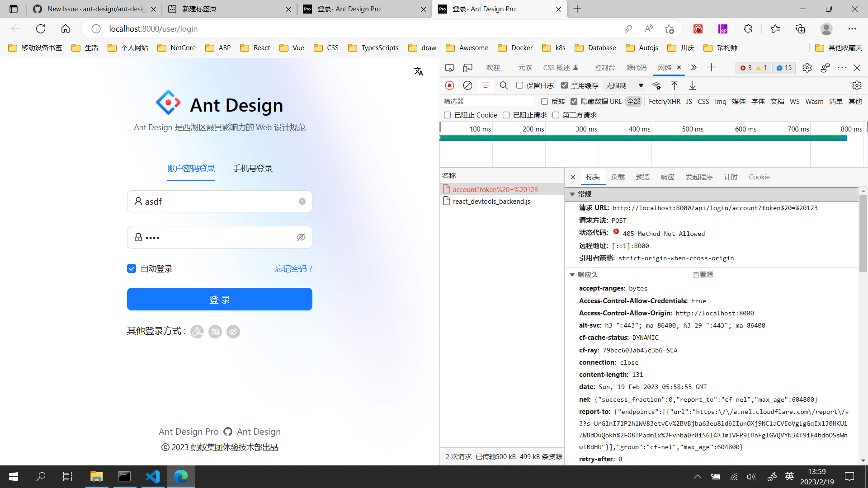Toggle the device emulation toolbar

coord(467,68)
